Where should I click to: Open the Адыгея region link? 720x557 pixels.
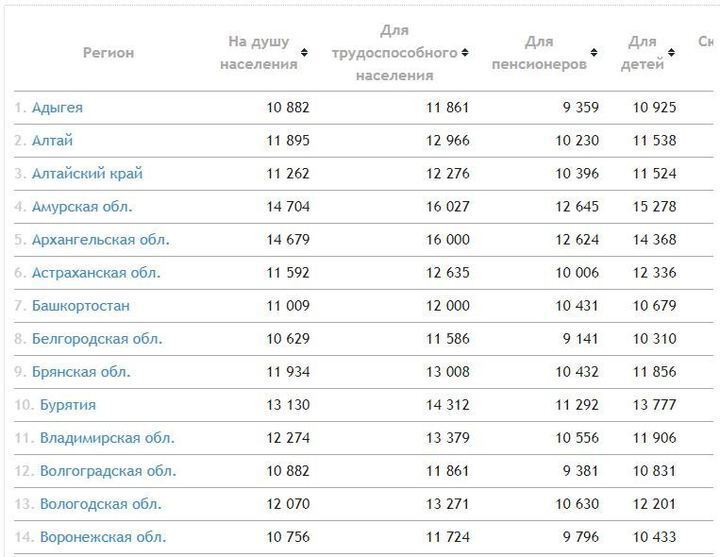tap(57, 107)
